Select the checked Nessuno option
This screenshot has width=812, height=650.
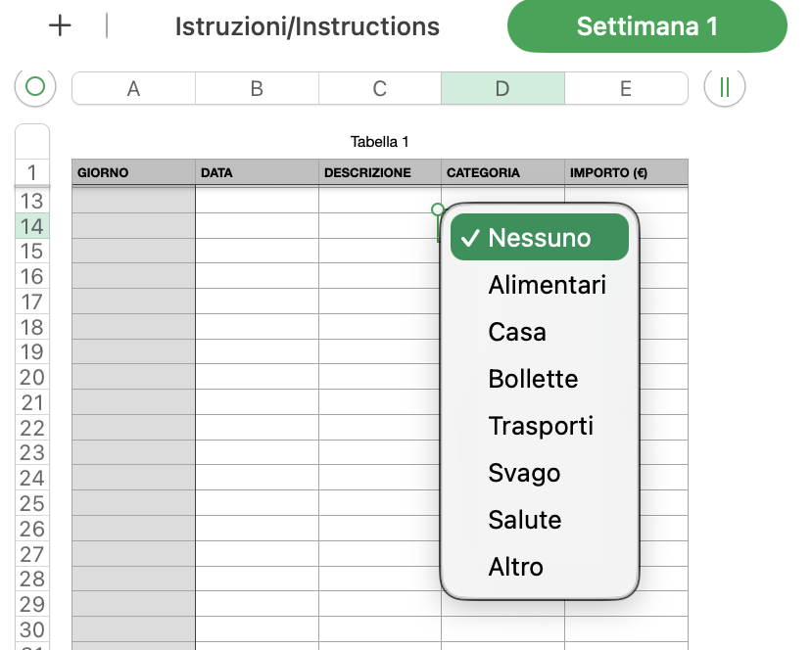coord(539,238)
